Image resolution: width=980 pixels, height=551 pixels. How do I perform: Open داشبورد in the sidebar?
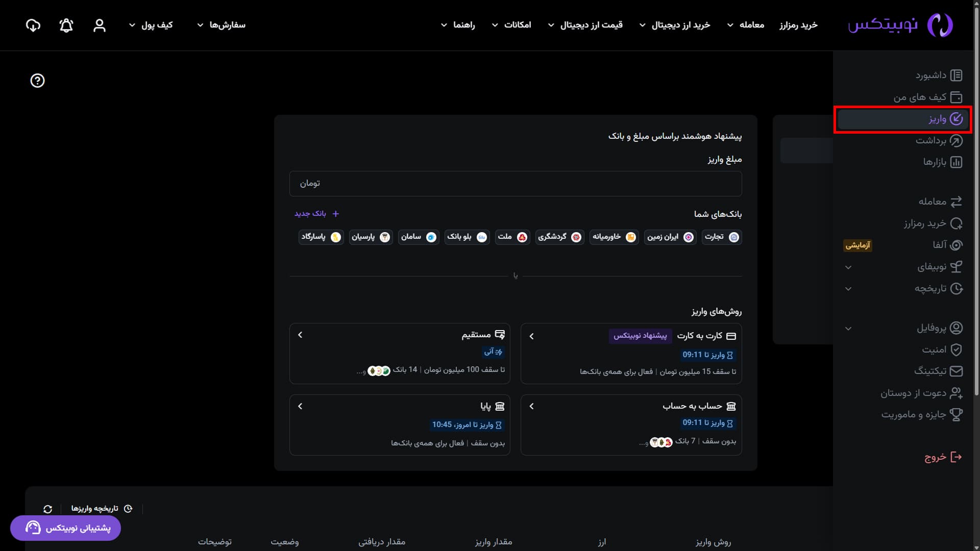point(938,75)
